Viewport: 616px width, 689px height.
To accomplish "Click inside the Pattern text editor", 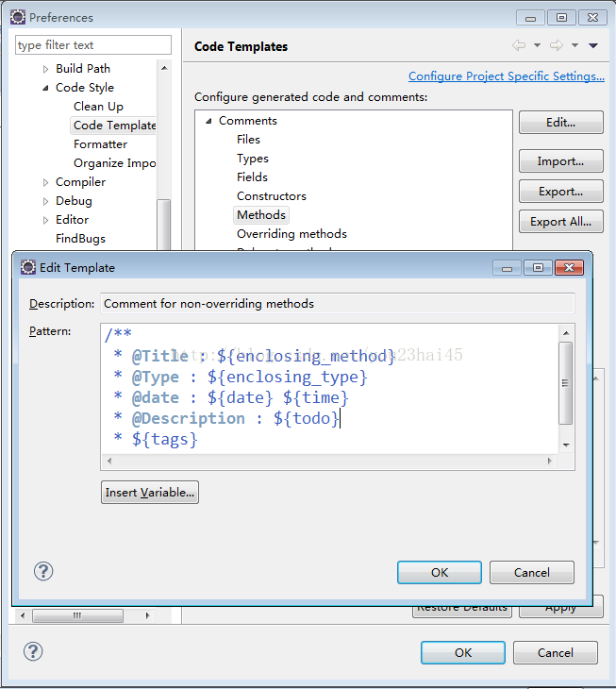I will 329,389.
